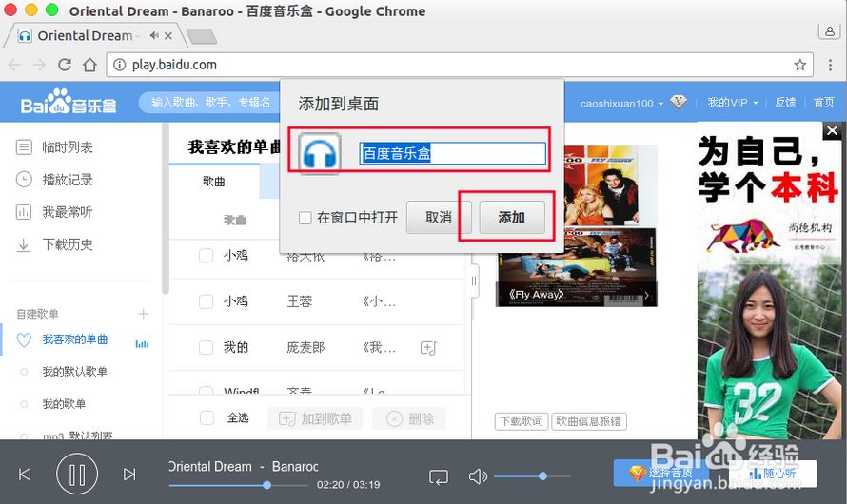Click the 添加 add button
The height and width of the screenshot is (504, 847).
click(x=512, y=218)
